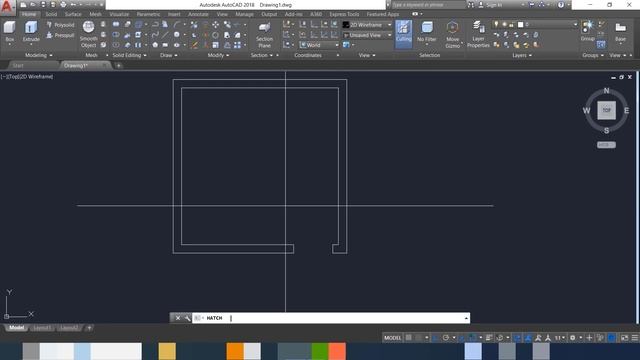Click the S compass direction on ViewCube
This screenshot has width=640, height=360.
coord(606,131)
